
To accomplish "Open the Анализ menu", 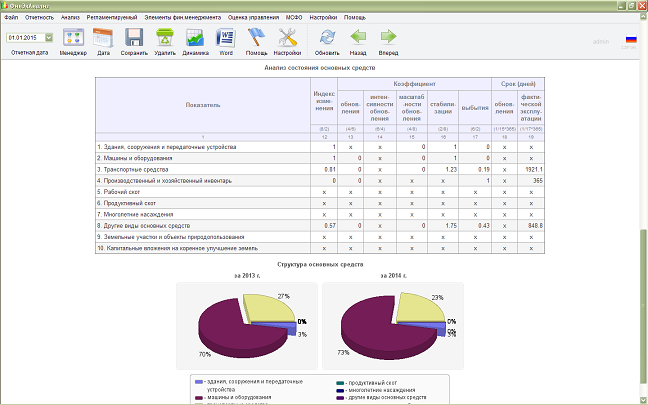I will (70, 17).
